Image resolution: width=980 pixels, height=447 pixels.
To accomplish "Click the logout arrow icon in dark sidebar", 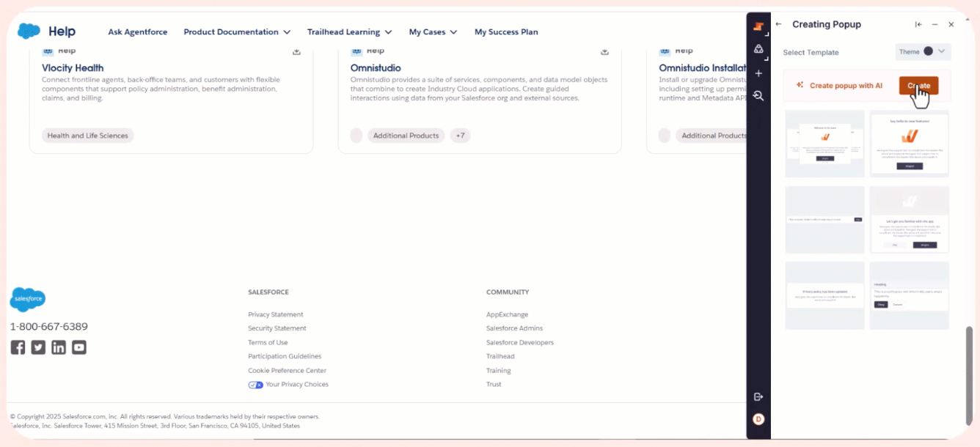I will click(758, 396).
